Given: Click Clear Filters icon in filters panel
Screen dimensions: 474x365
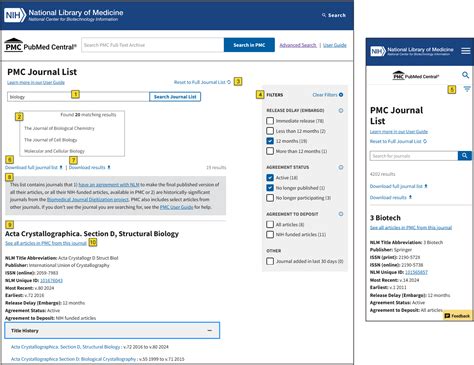Looking at the screenshot, I should click(x=341, y=95).
